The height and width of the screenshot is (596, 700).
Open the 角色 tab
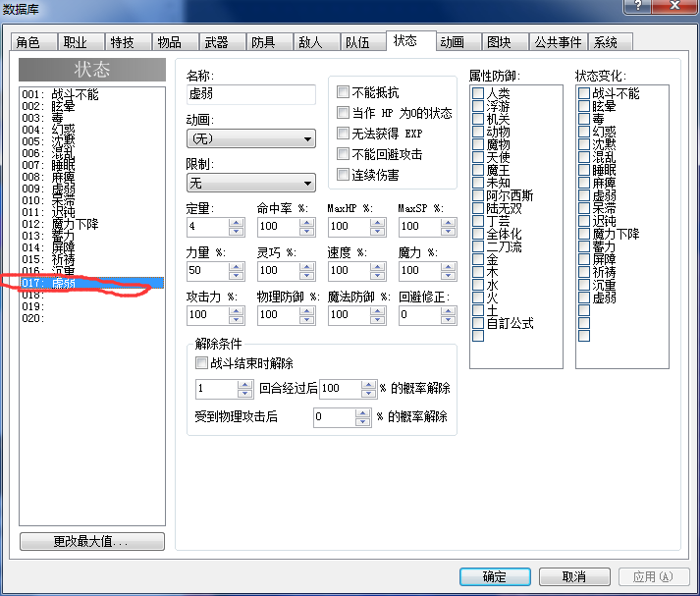tap(33, 42)
